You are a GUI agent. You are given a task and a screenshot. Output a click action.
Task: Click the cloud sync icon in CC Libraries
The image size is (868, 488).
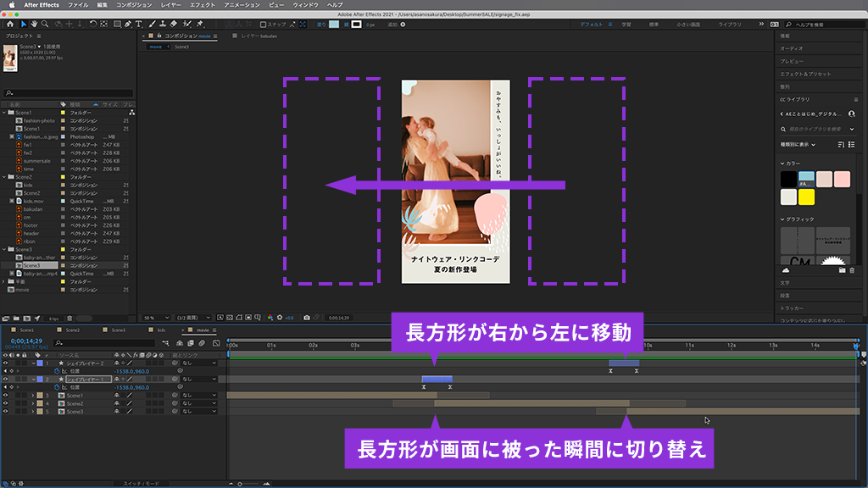pos(786,270)
